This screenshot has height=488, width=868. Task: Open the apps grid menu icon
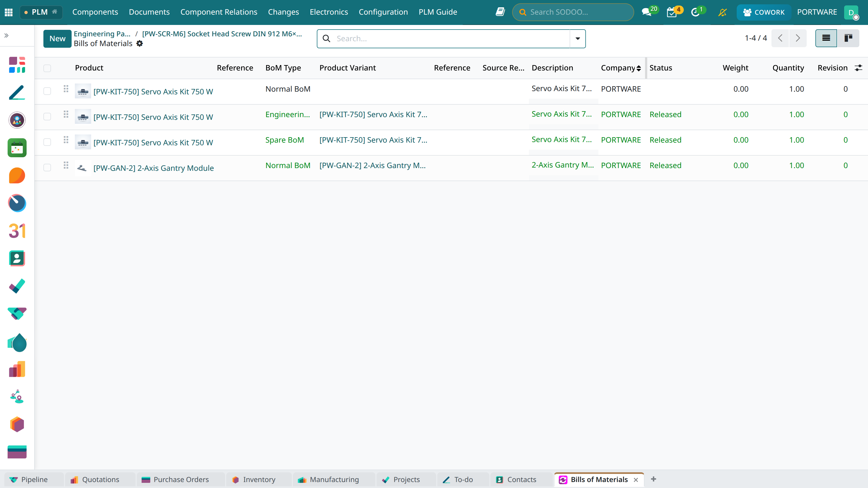coord(9,12)
